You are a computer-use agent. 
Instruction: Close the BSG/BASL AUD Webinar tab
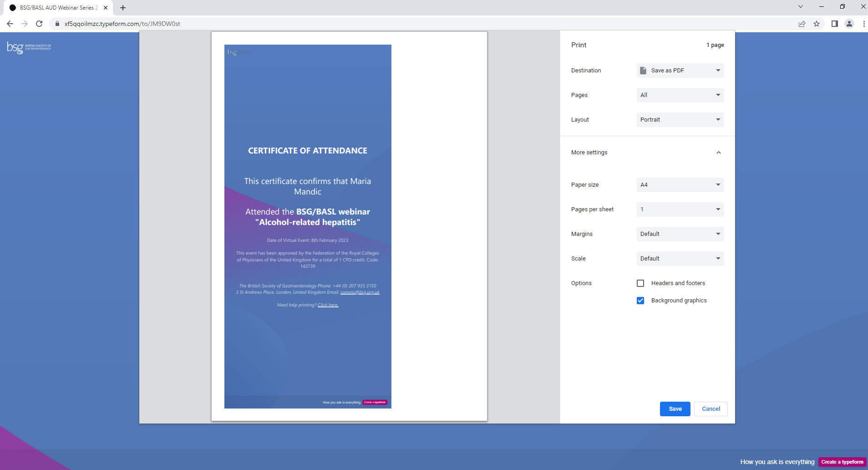106,8
